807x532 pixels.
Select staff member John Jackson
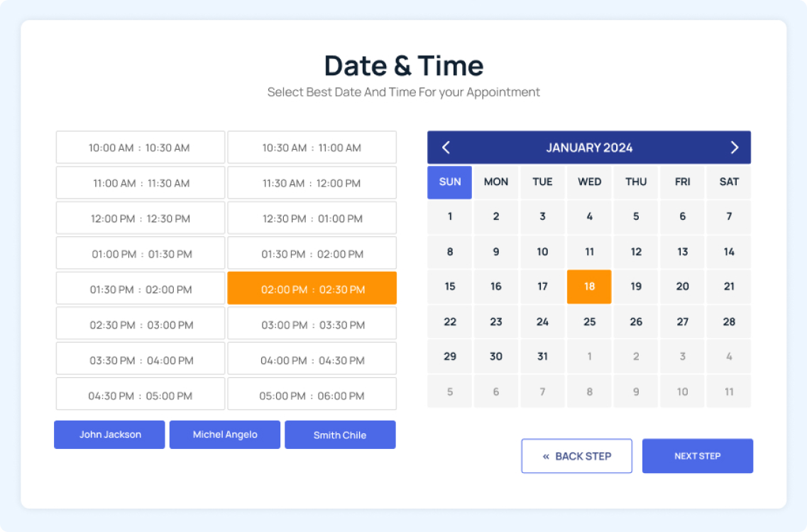point(109,435)
